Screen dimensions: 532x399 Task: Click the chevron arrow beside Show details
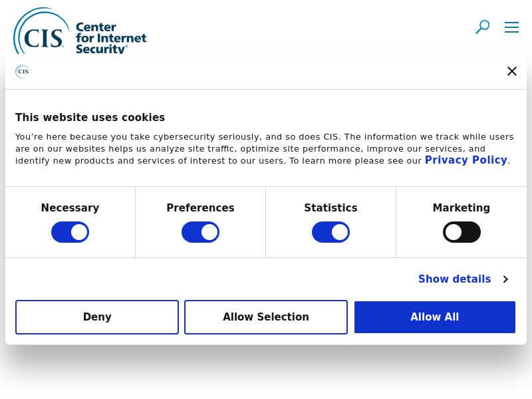click(505, 279)
